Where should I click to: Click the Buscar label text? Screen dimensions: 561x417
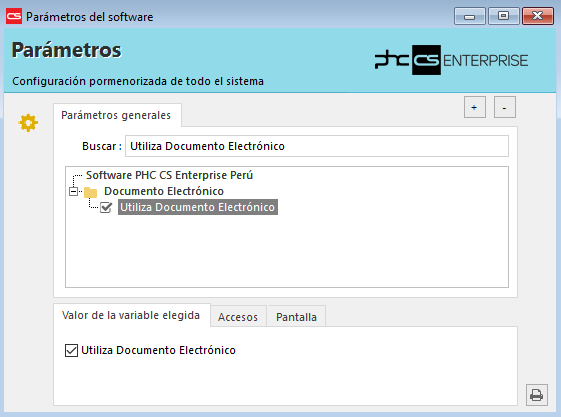pos(102,146)
